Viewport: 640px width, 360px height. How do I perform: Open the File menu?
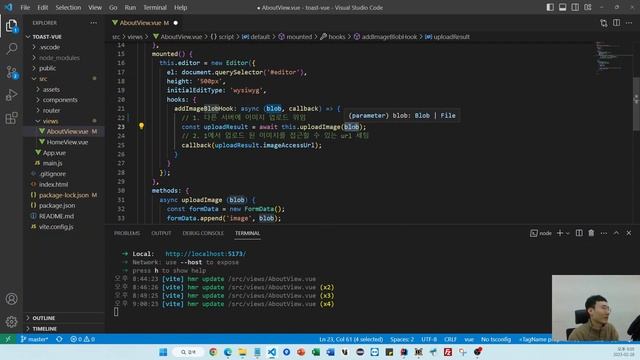coord(25,7)
